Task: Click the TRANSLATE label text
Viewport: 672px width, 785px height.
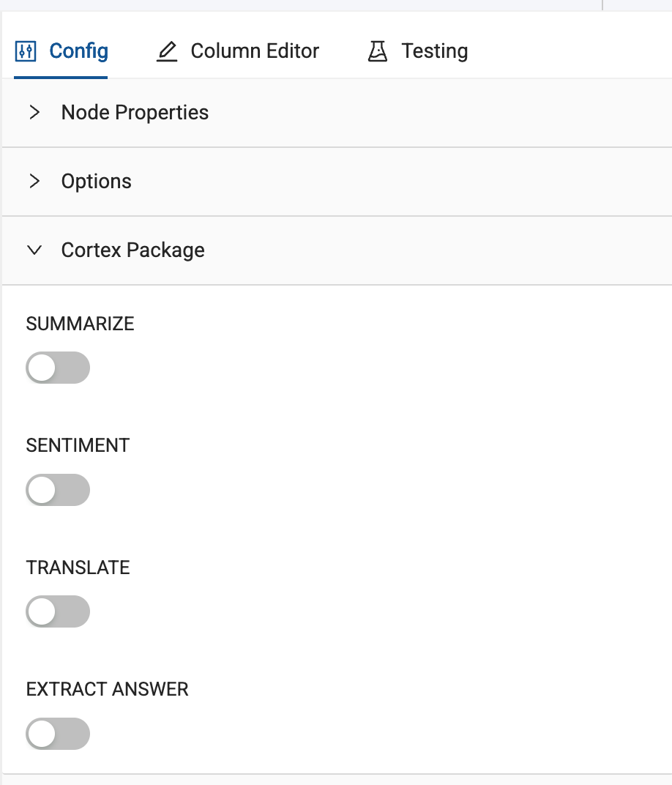Action: 78,568
